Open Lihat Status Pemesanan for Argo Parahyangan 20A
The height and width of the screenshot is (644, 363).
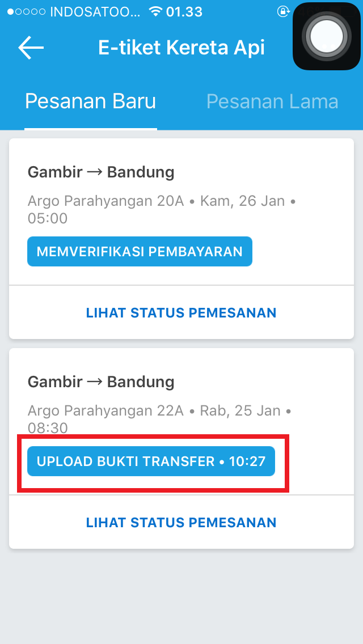tap(181, 312)
